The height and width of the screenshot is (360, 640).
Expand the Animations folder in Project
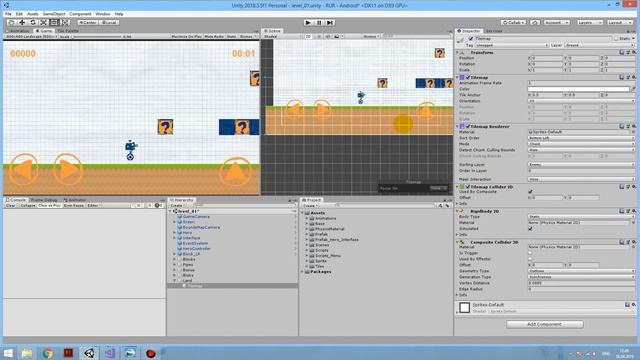tap(307, 218)
